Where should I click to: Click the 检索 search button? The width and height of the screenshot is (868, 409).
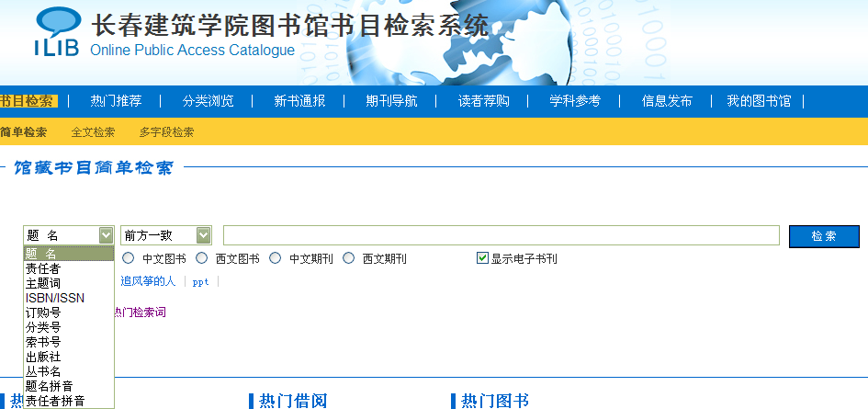click(824, 236)
